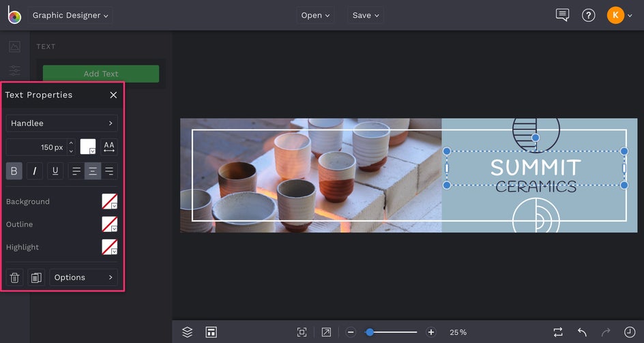The width and height of the screenshot is (644, 343).
Task: Open the Save menu
Action: tap(366, 15)
